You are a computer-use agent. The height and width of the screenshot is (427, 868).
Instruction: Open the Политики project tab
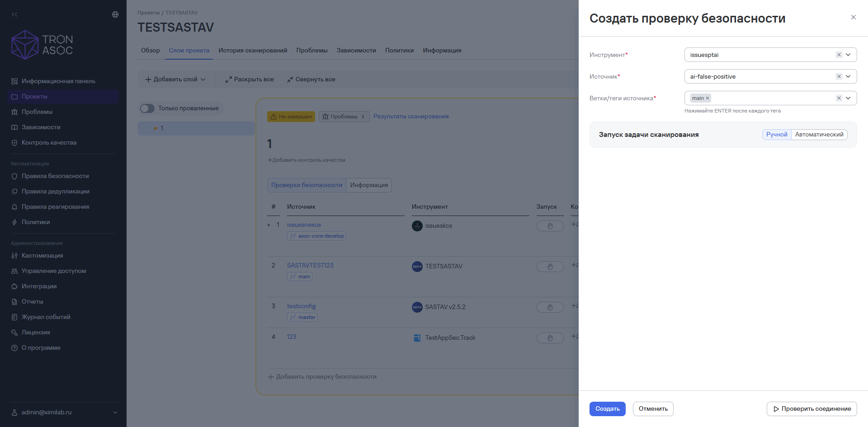click(x=399, y=50)
